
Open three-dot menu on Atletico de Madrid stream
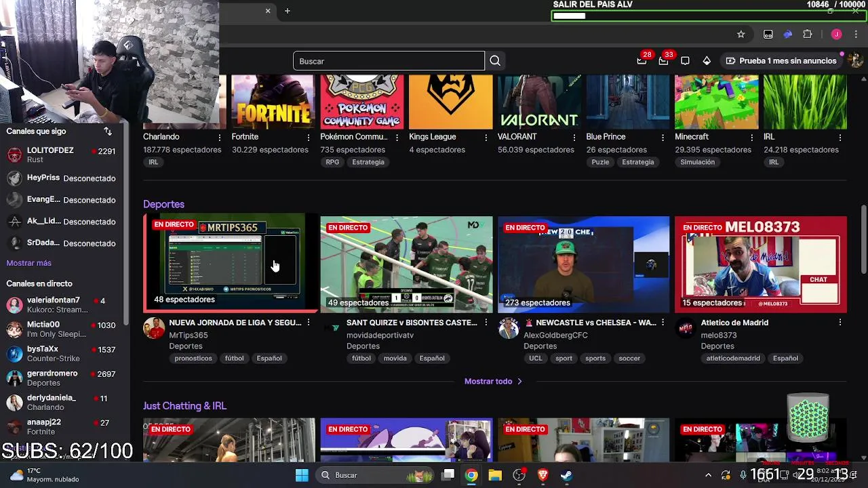(x=841, y=323)
